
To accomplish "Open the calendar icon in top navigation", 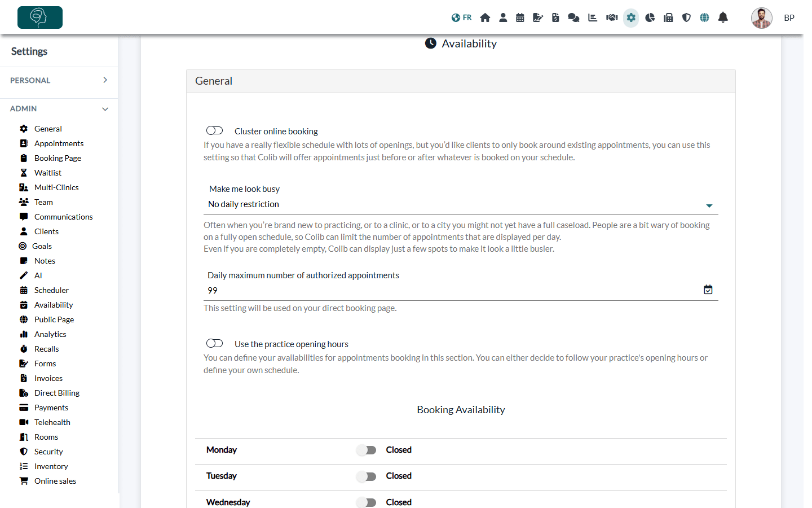I will pos(520,17).
